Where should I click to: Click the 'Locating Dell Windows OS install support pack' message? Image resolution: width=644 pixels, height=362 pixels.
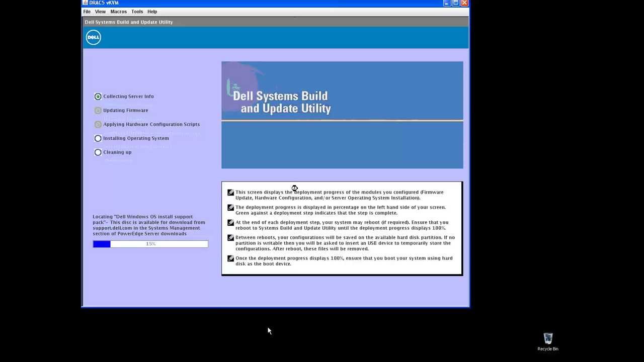point(149,225)
